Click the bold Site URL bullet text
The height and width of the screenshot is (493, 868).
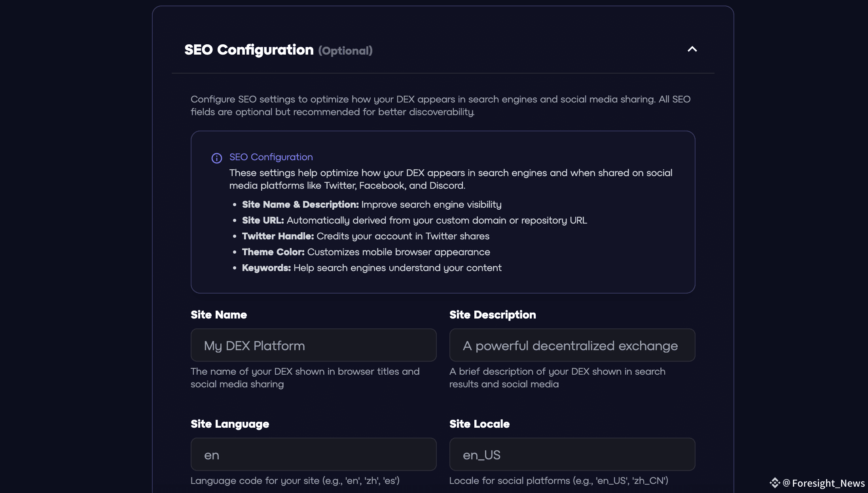click(x=263, y=220)
